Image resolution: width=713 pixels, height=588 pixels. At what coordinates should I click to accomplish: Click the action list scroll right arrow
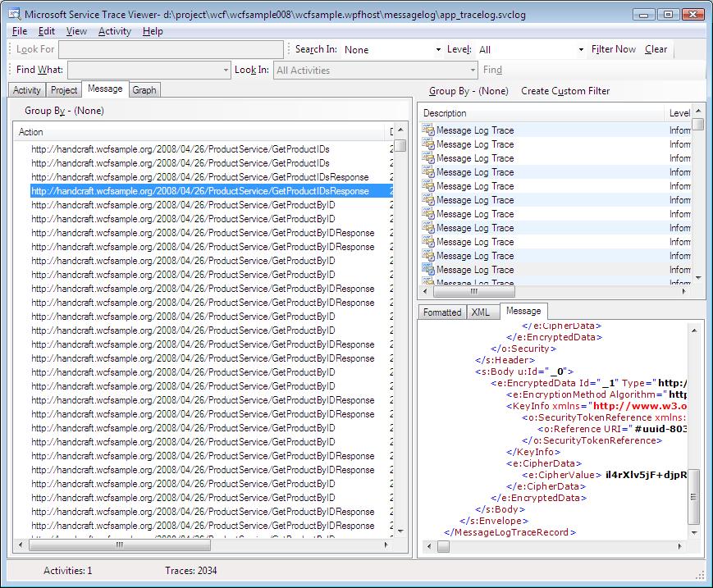click(x=386, y=545)
